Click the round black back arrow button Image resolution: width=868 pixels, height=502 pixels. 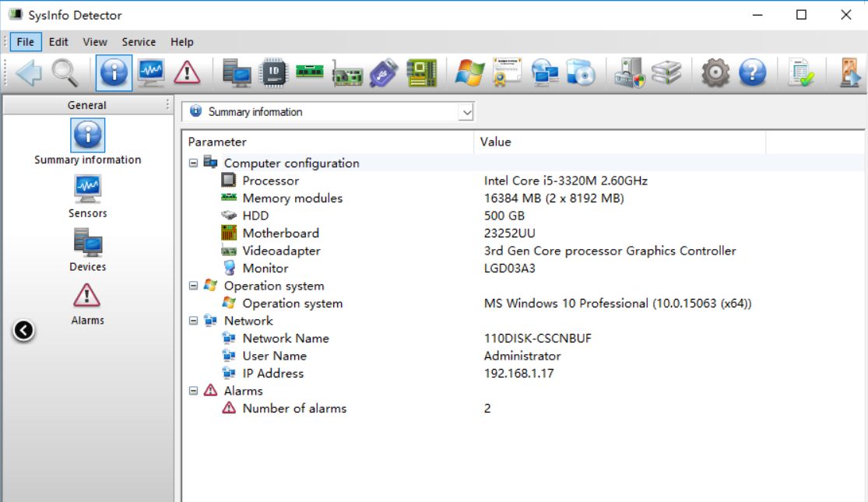[x=23, y=331]
